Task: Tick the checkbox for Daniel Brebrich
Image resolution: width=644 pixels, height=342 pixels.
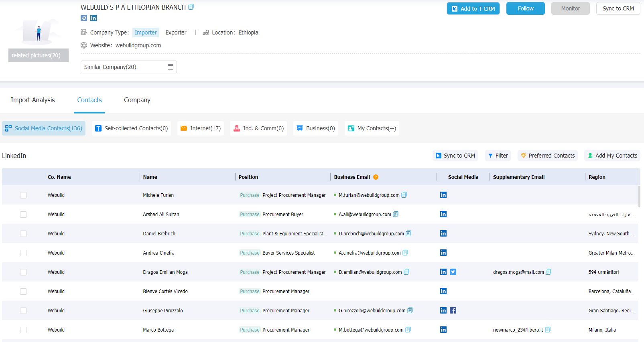Action: coord(23,234)
